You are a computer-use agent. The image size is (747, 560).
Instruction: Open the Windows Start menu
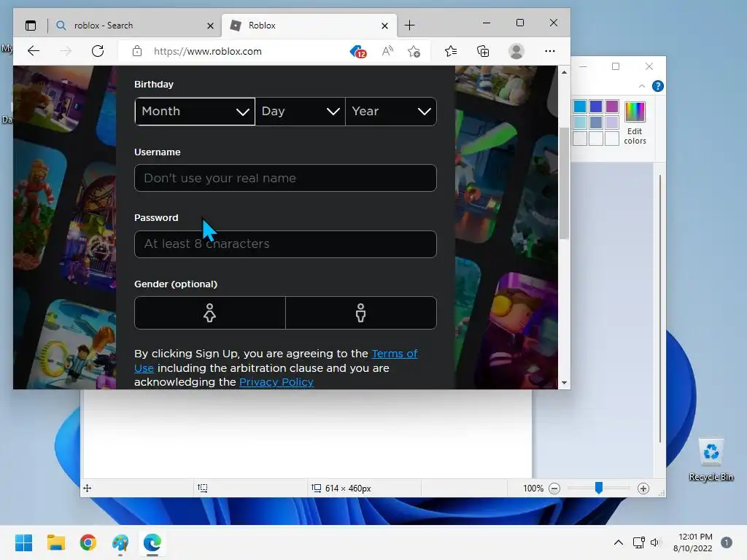coord(24,542)
